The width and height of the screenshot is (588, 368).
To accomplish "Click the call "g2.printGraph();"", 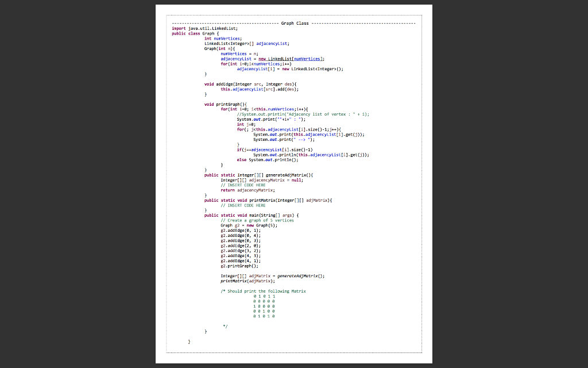I will point(239,266).
